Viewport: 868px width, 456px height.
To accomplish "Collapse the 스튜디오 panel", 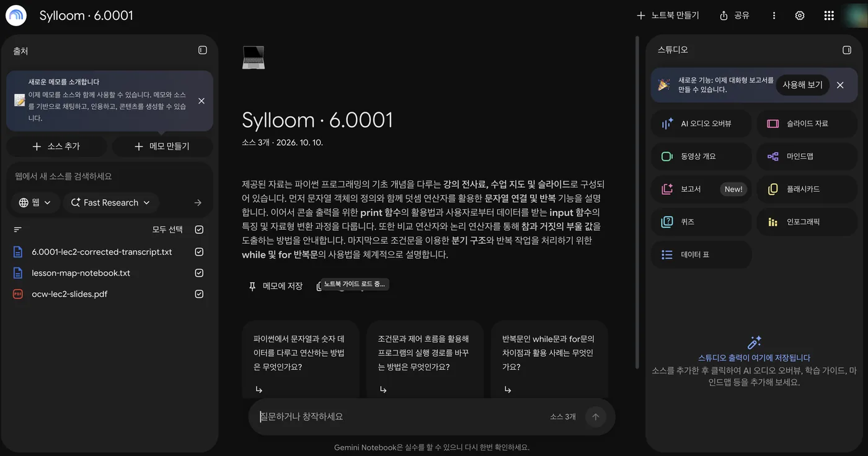I will click(x=847, y=50).
